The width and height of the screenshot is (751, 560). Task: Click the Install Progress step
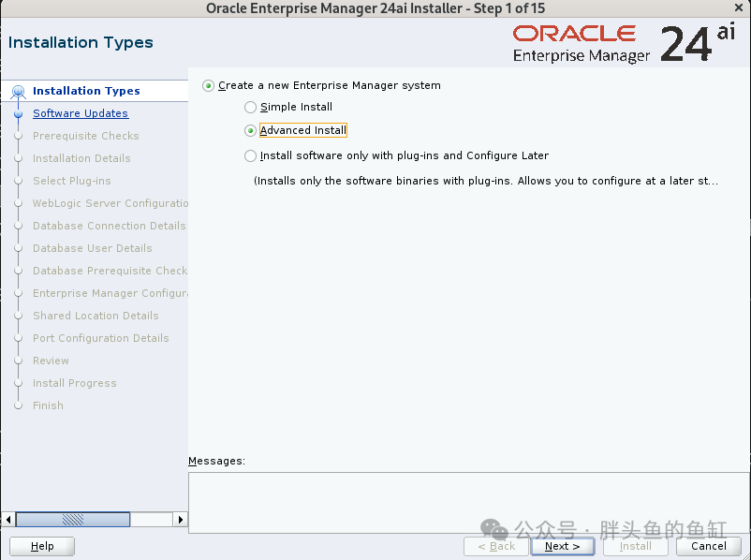[x=75, y=384]
